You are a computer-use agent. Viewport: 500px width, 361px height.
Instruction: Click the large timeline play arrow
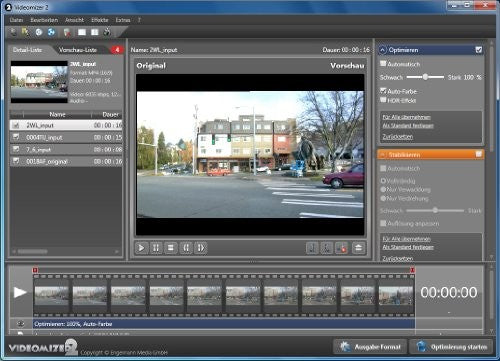(x=20, y=292)
